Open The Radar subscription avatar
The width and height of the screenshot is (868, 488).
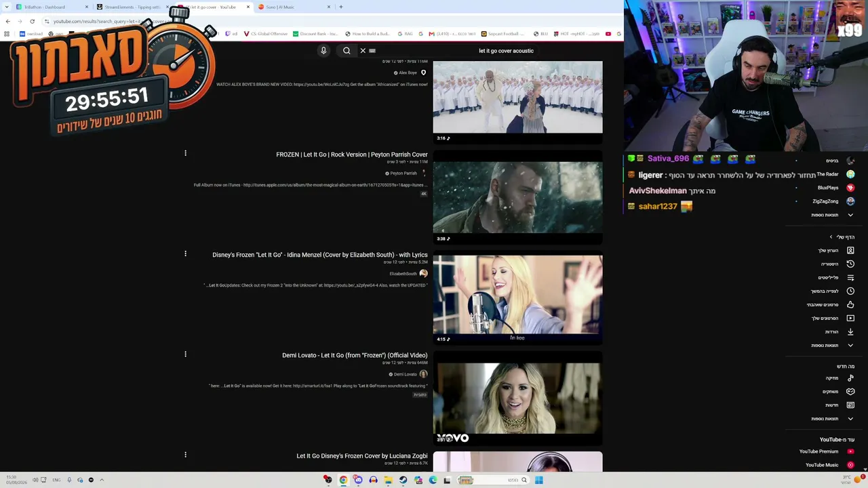850,174
